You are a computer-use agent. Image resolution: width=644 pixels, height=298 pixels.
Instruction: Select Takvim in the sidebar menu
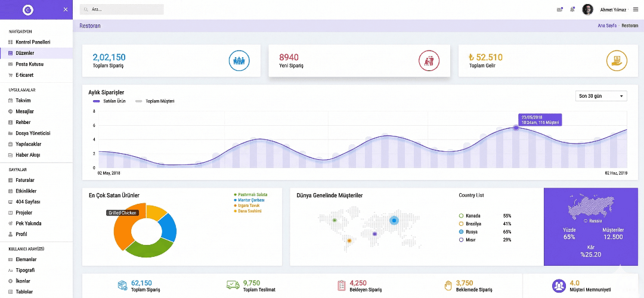23,101
